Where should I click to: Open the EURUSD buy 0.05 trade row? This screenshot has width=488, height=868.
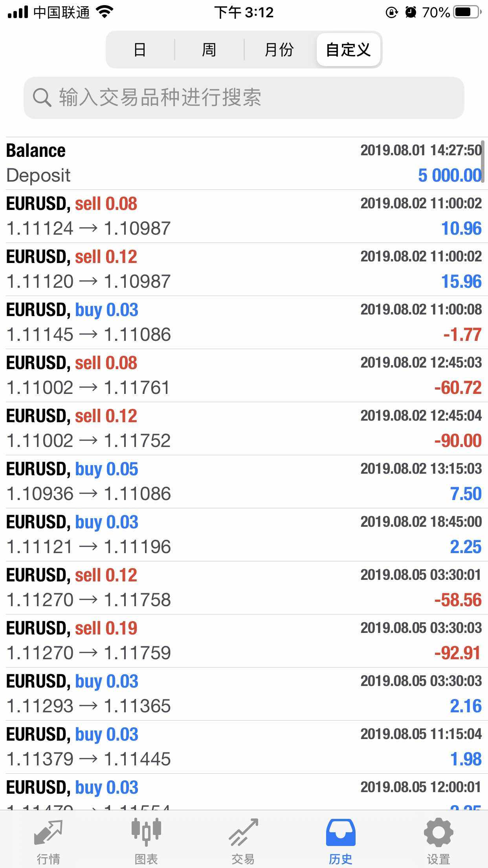click(244, 482)
